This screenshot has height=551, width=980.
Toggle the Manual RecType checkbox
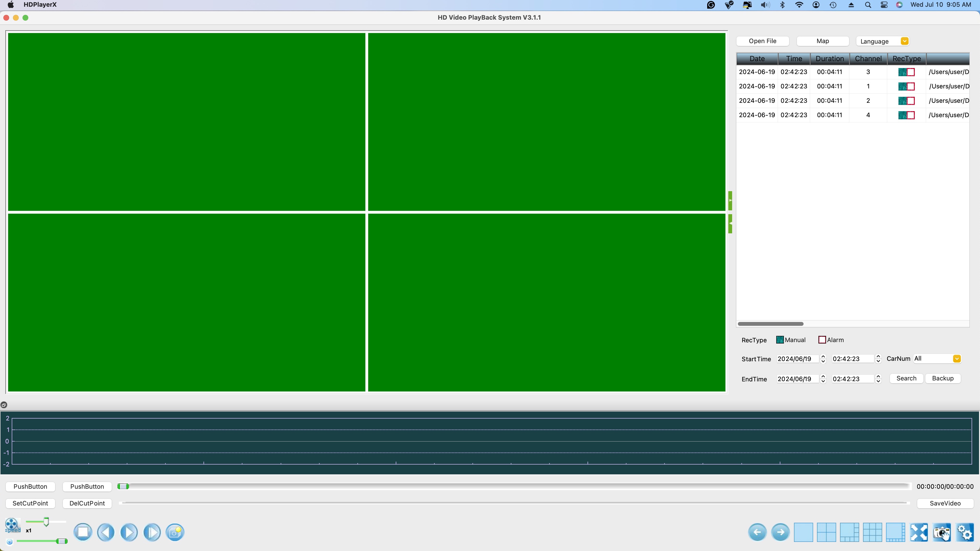(780, 339)
